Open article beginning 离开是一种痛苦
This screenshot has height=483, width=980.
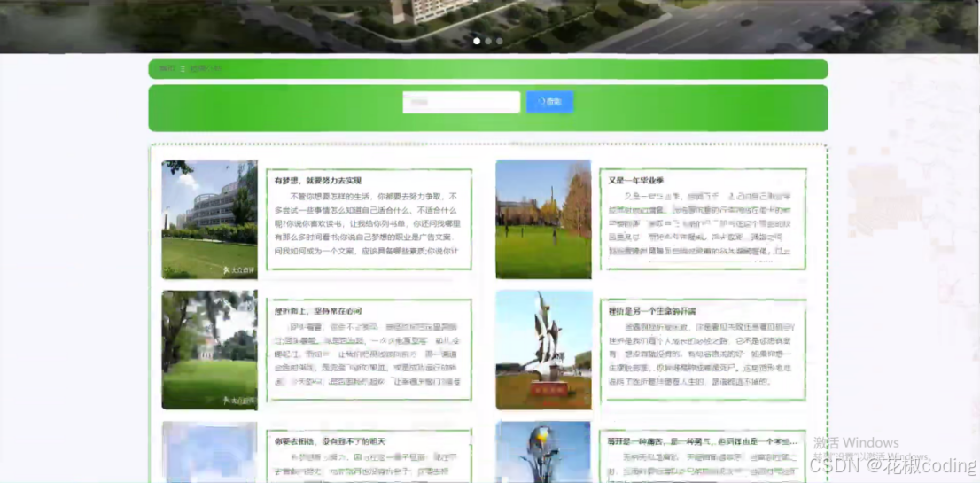(703, 441)
